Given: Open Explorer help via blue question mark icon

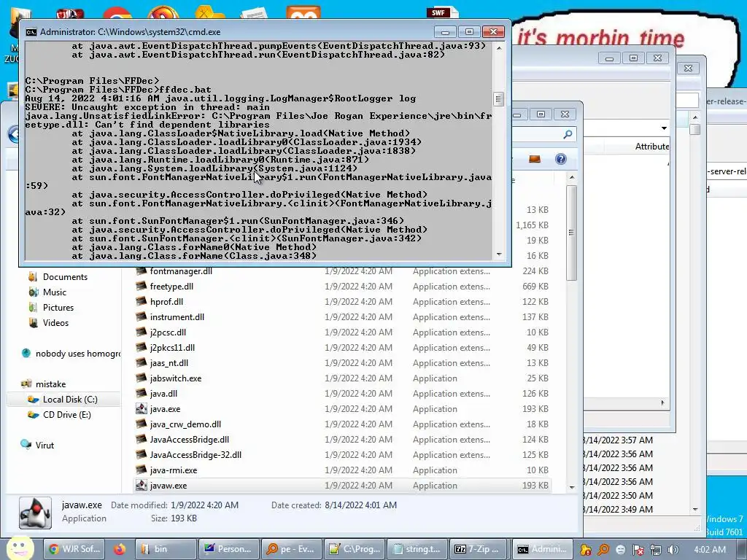Looking at the screenshot, I should [561, 159].
